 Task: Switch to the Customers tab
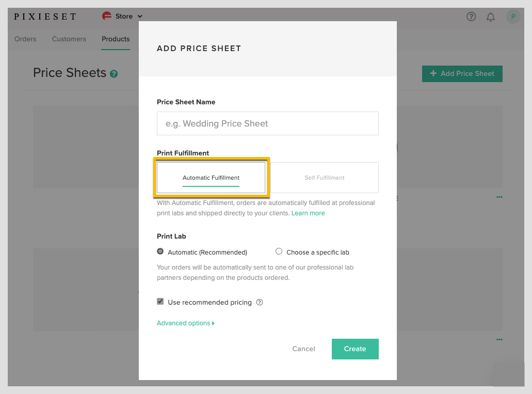point(69,39)
